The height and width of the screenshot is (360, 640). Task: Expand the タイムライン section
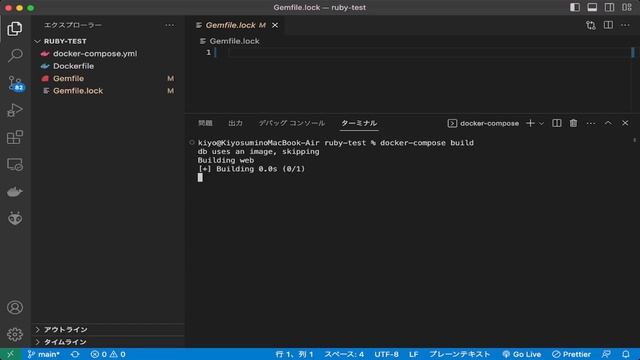[65, 342]
